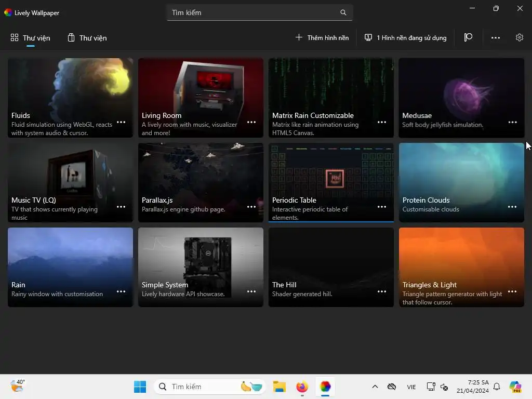Viewport: 532px width, 399px height.
Task: Click the search magnifier icon
Action: 343,12
